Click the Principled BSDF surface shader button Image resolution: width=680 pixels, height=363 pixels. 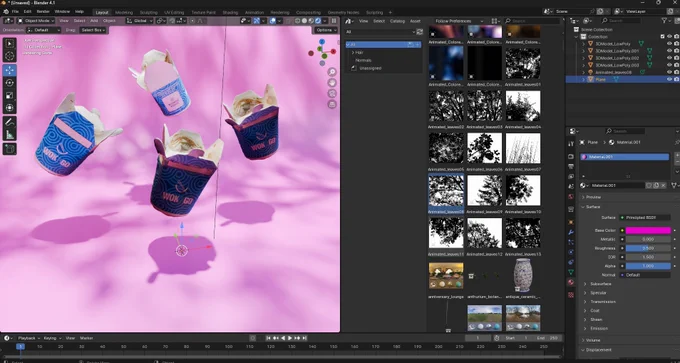[644, 217]
